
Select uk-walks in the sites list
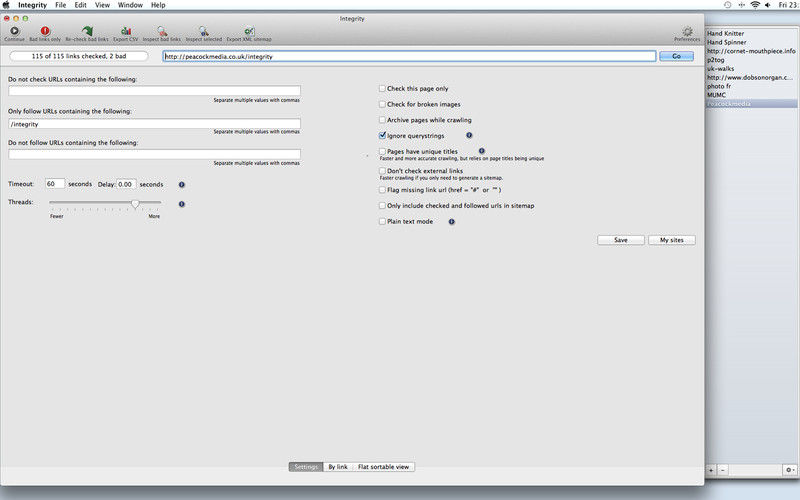tap(722, 68)
